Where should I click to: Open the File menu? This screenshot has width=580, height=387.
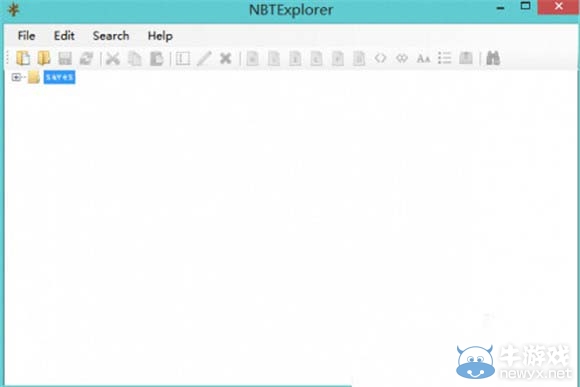[x=26, y=36]
